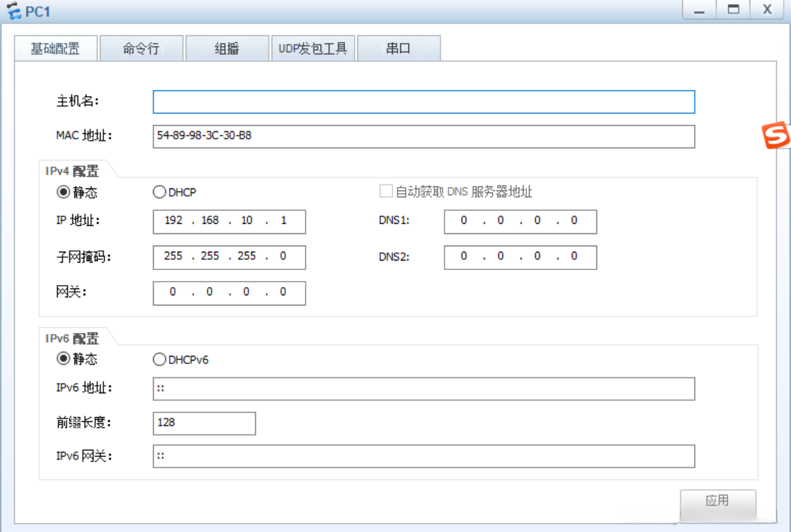Screen dimensions: 791x532
Task: Open the 组播 tab
Action: click(x=227, y=48)
